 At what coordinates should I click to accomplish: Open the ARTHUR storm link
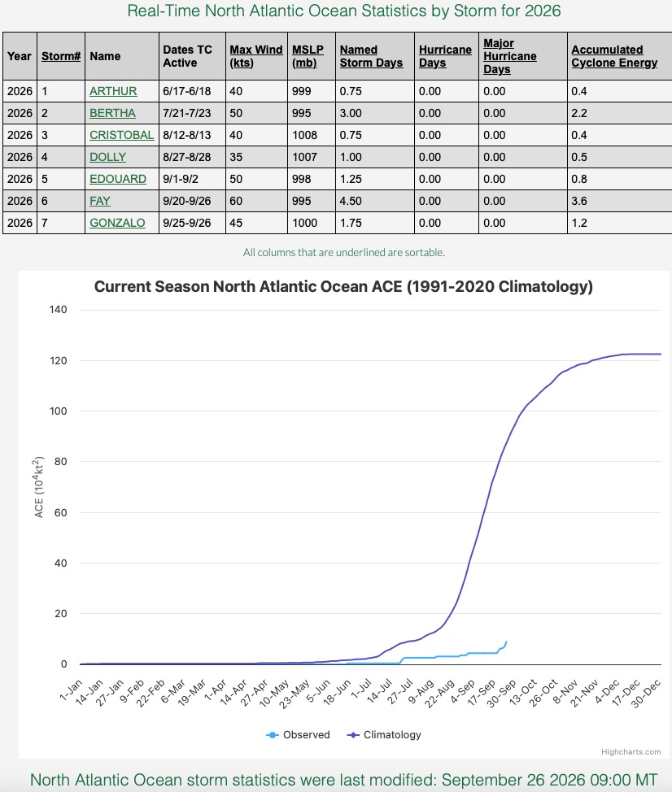113,91
